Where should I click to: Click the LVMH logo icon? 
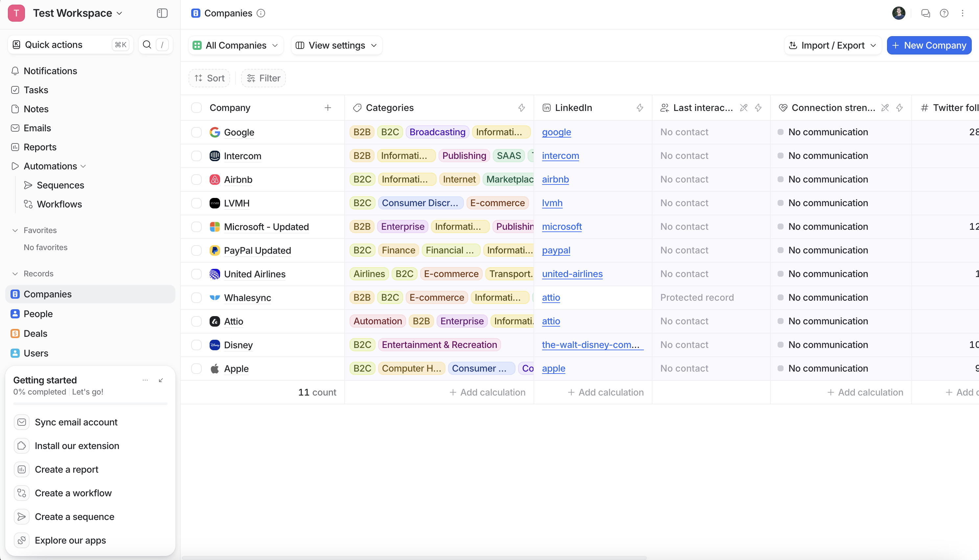tap(215, 203)
